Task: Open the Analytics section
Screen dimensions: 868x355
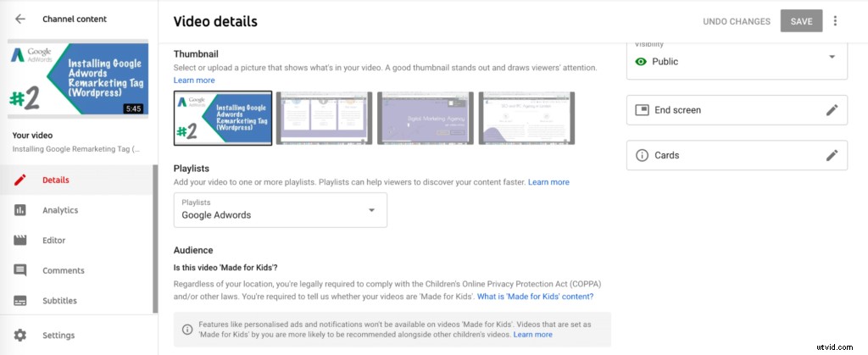Action: point(76,210)
